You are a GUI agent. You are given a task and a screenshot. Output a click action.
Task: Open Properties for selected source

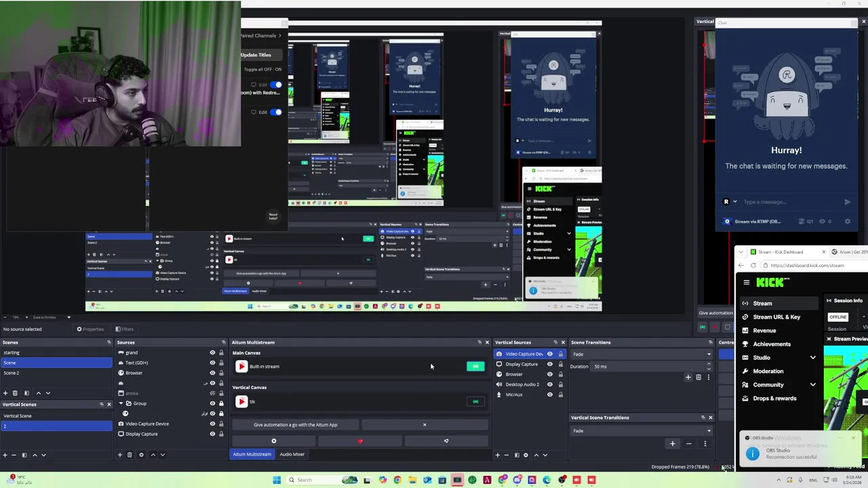pyautogui.click(x=90, y=329)
